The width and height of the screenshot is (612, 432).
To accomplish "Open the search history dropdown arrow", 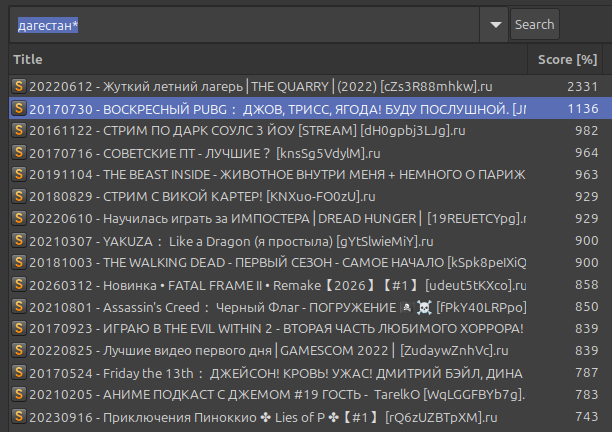I will pyautogui.click(x=495, y=25).
